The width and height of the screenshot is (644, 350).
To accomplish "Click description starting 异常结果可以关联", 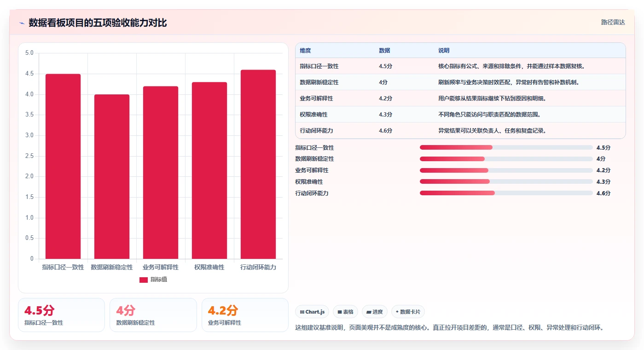I will (492, 131).
